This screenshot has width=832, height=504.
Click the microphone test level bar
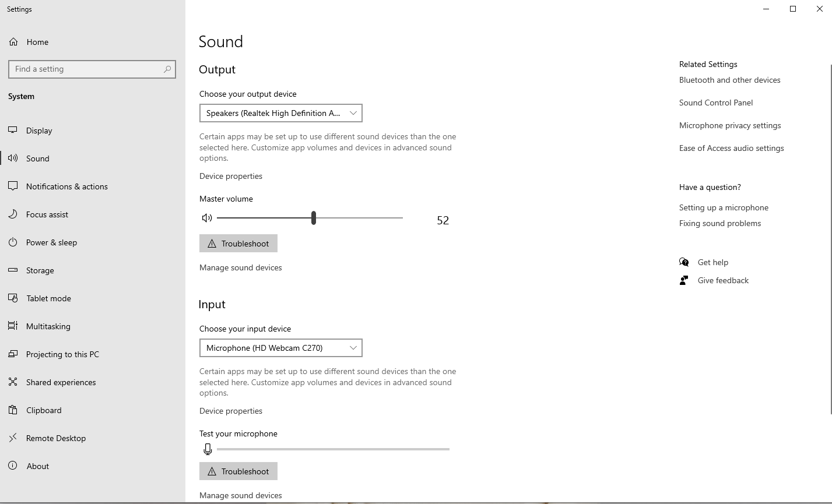coord(333,449)
